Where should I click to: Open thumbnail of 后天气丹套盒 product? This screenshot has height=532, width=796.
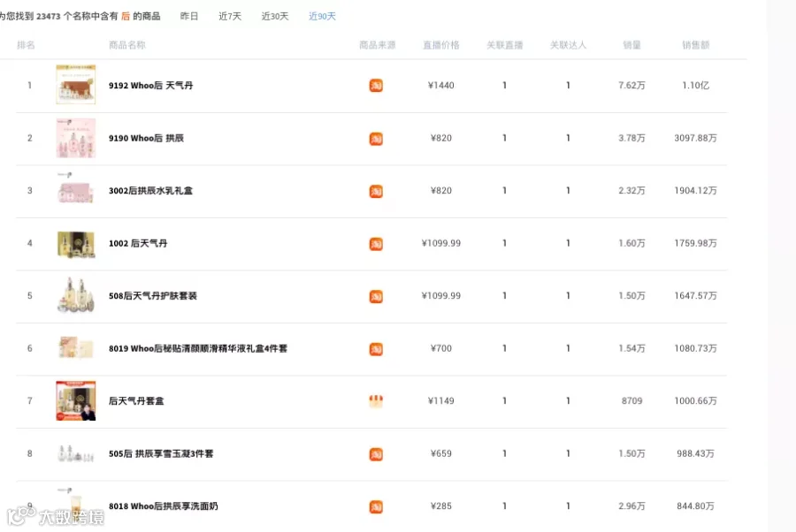pyautogui.click(x=76, y=400)
